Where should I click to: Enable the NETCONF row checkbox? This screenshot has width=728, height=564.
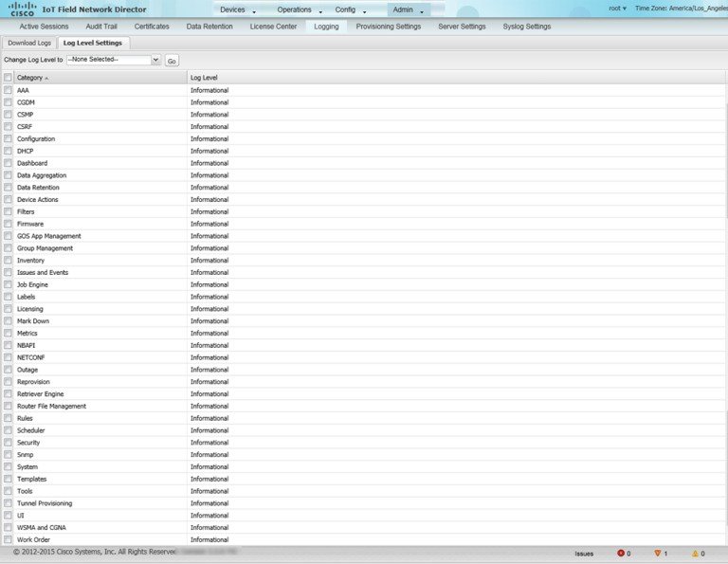8,357
